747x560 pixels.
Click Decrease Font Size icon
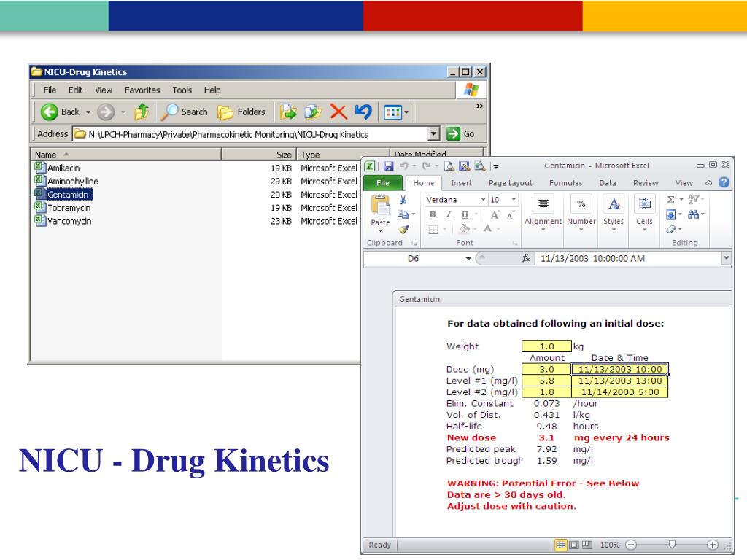[510, 215]
